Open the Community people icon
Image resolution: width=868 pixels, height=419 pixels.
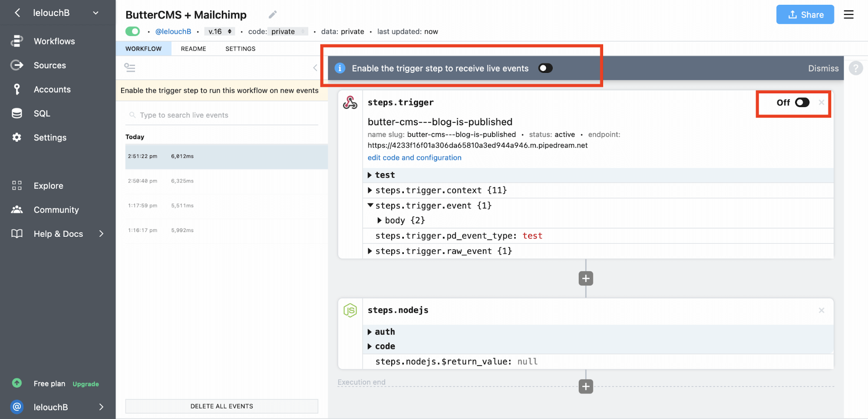(x=17, y=209)
